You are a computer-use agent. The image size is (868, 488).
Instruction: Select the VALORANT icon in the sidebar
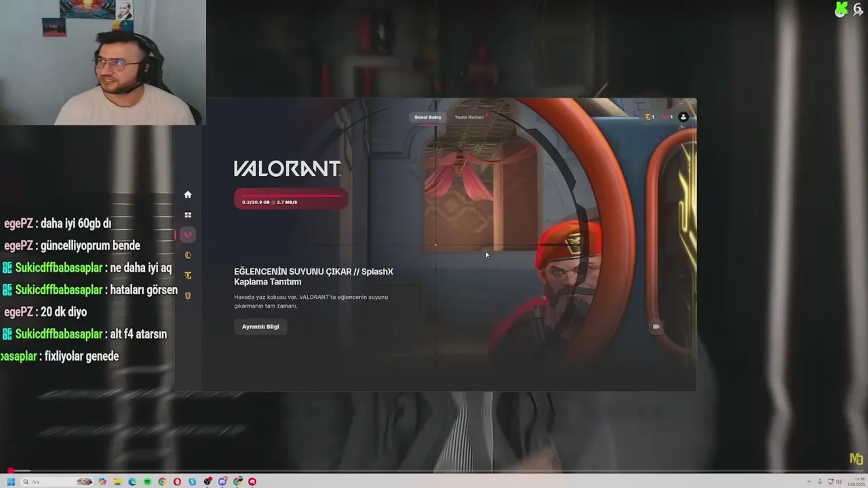point(188,235)
